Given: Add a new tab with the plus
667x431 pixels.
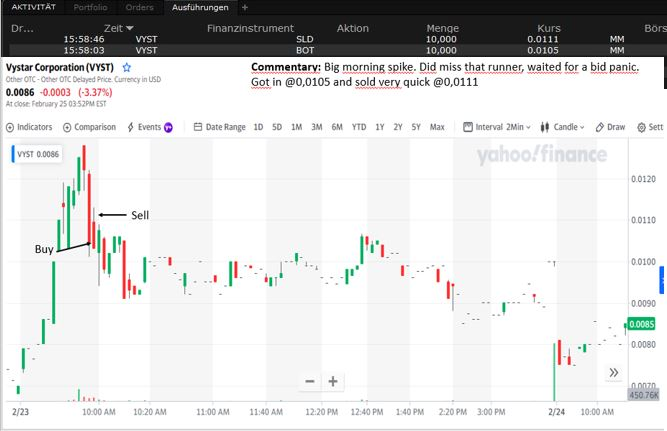Looking at the screenshot, I should [x=245, y=7].
